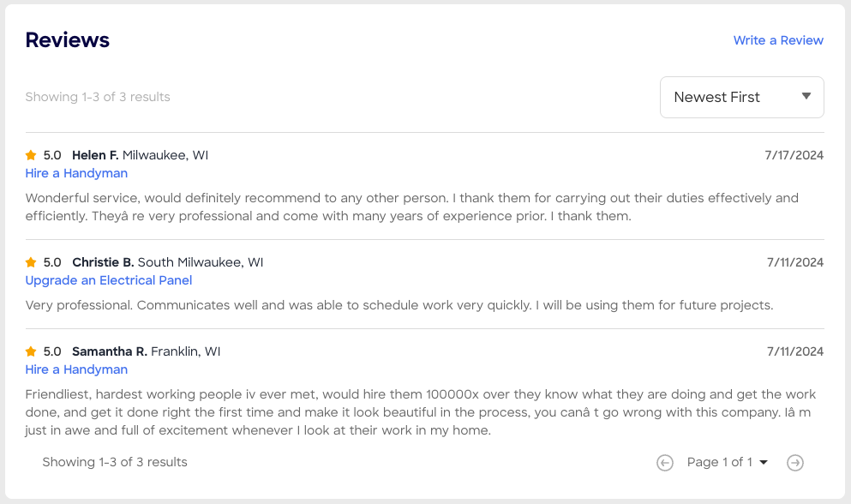Click the 7/17/2024 review date
851x504 pixels.
click(x=794, y=155)
